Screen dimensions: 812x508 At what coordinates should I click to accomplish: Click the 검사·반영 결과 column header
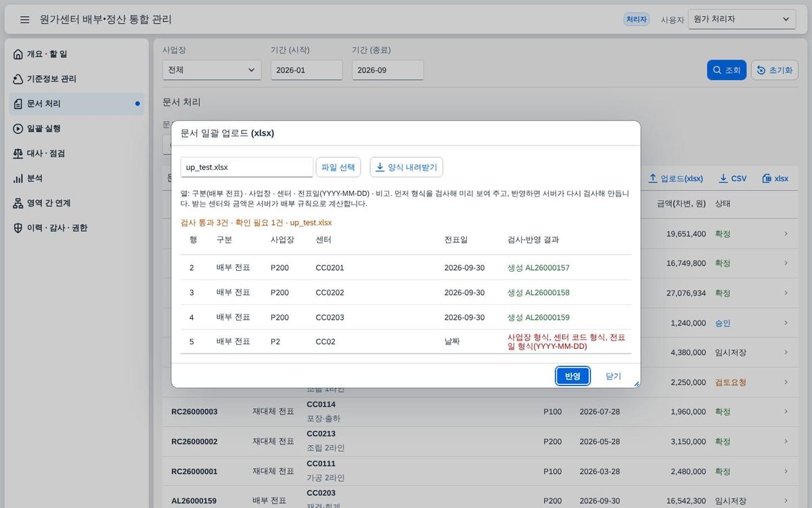coord(533,240)
